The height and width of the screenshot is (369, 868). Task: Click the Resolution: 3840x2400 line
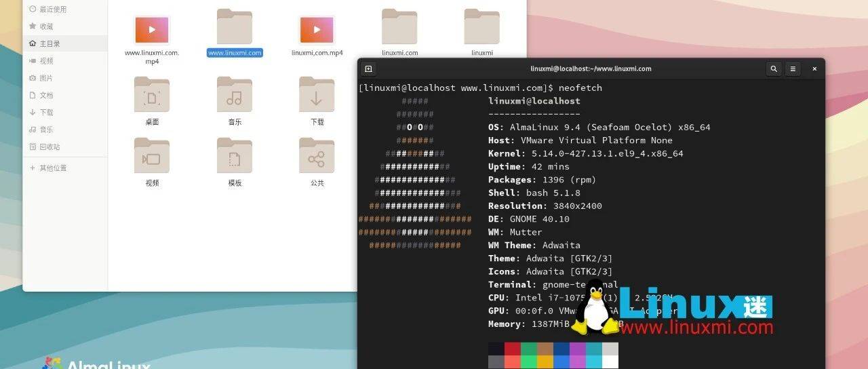(x=545, y=206)
